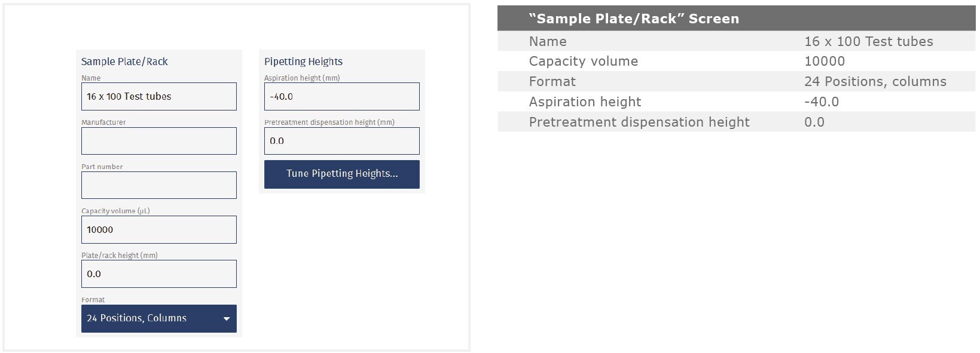Focus the Pretreatment dispensation height field

point(341,141)
